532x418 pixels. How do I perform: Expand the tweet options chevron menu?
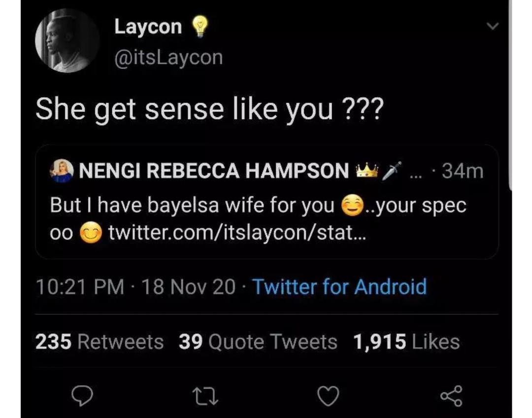492,26
